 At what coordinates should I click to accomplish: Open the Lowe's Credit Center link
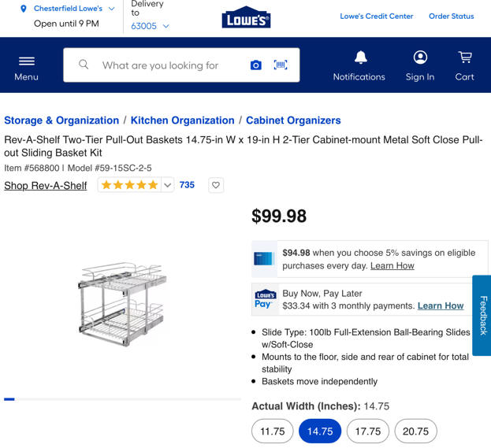coord(377,17)
